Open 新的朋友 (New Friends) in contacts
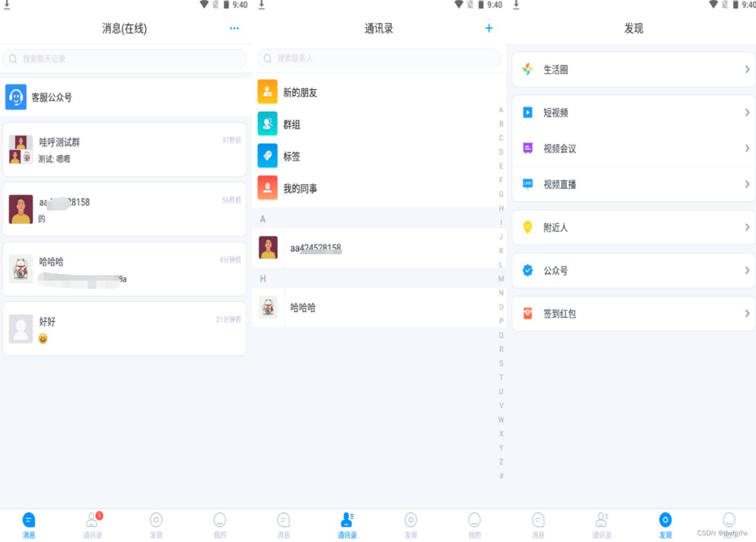The height and width of the screenshot is (542, 756). (x=300, y=92)
